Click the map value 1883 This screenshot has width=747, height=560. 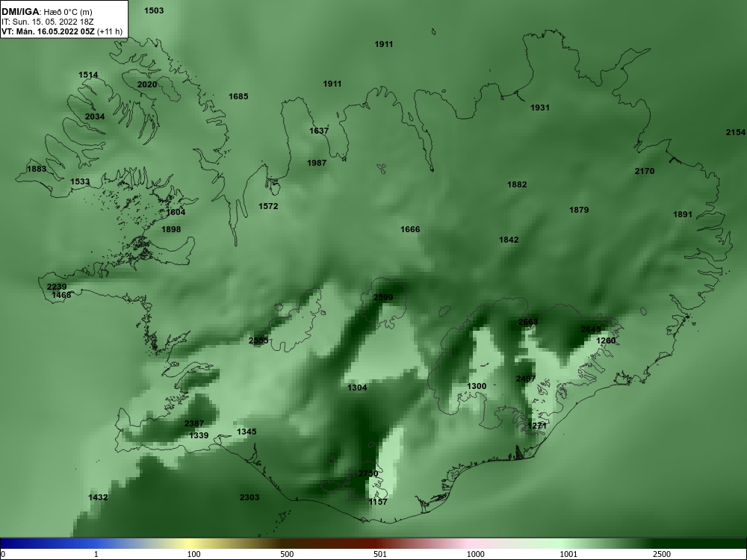click(37, 169)
